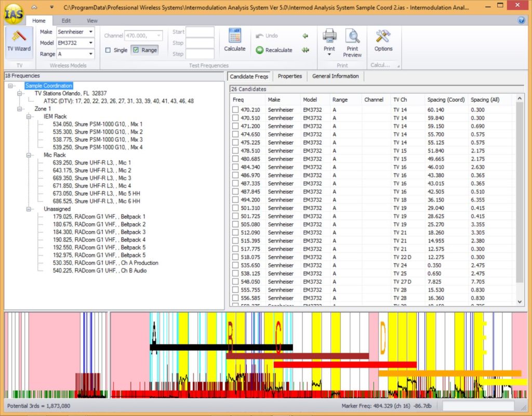532x416 pixels.
Task: Check the 535.650 candidate frequency box
Action: [235, 265]
